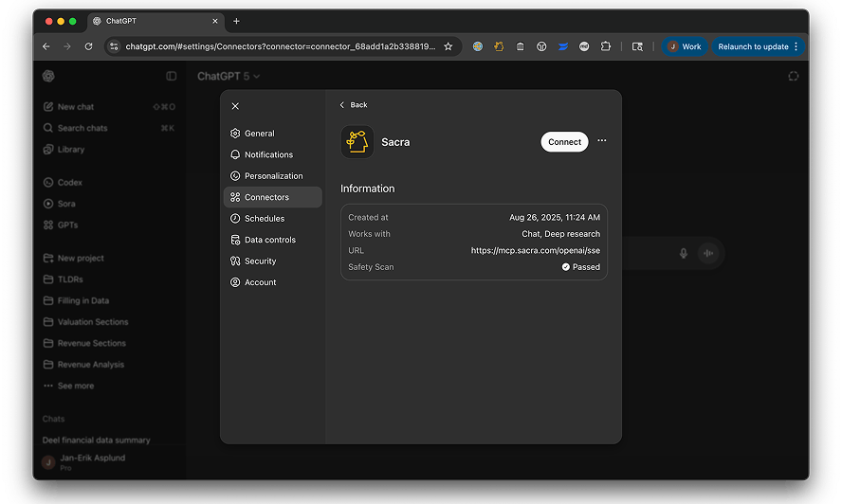
Task: Select the ChatGPT browser tab
Action: click(x=156, y=21)
